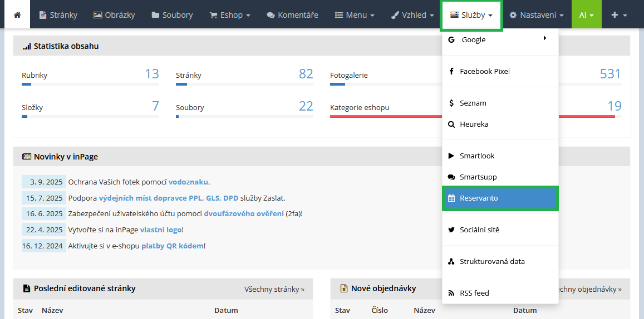644x319 pixels.
Task: Expand the Google submenu arrow
Action: pos(544,39)
